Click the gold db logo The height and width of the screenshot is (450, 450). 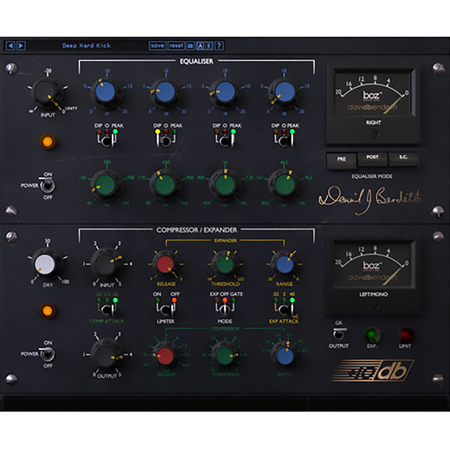[x=373, y=370]
